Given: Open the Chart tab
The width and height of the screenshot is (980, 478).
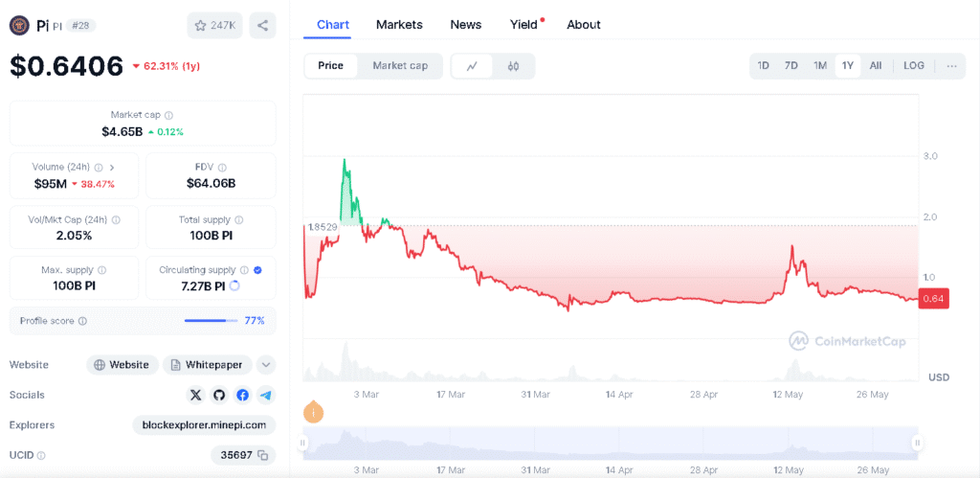Looking at the screenshot, I should (333, 25).
